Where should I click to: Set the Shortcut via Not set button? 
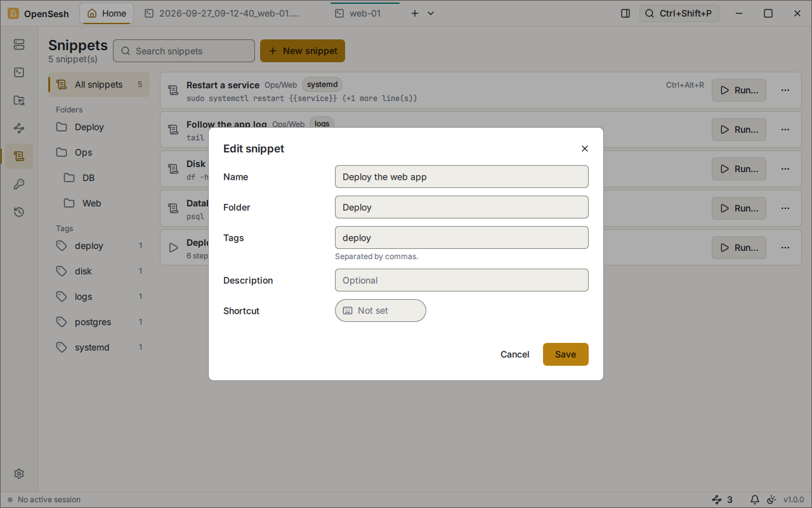(x=381, y=311)
